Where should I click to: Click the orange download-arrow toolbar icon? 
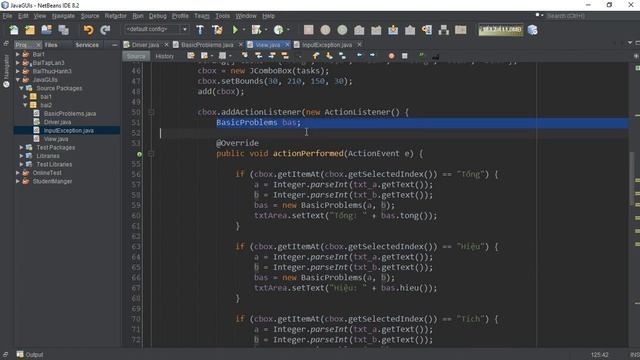click(393, 30)
